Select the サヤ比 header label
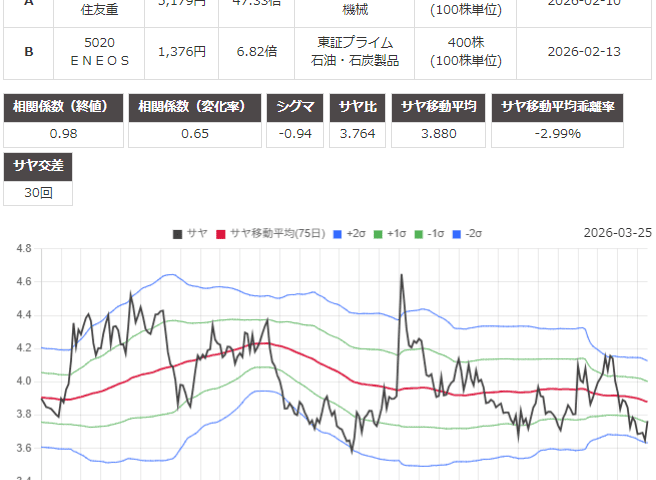Viewport: 656px width, 480px height. pyautogui.click(x=359, y=107)
